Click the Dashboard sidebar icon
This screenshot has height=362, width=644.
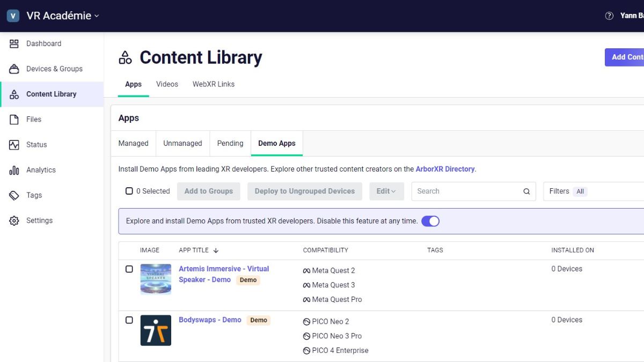(x=14, y=43)
